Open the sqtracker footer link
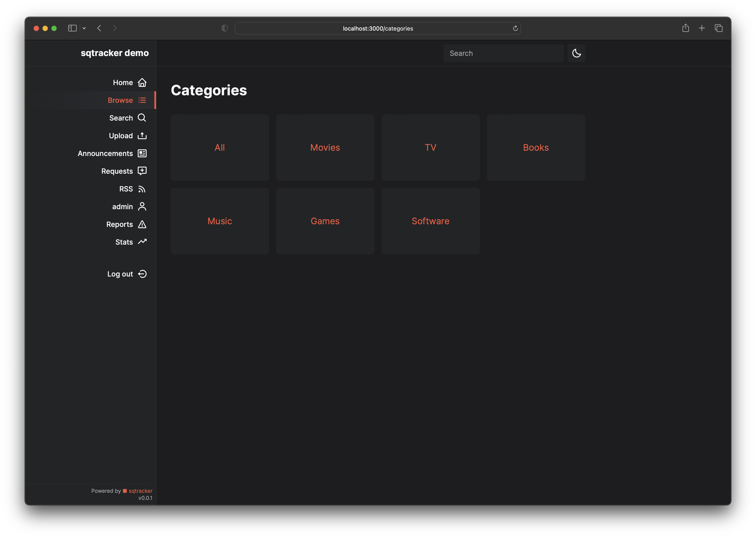The width and height of the screenshot is (756, 538). [140, 491]
